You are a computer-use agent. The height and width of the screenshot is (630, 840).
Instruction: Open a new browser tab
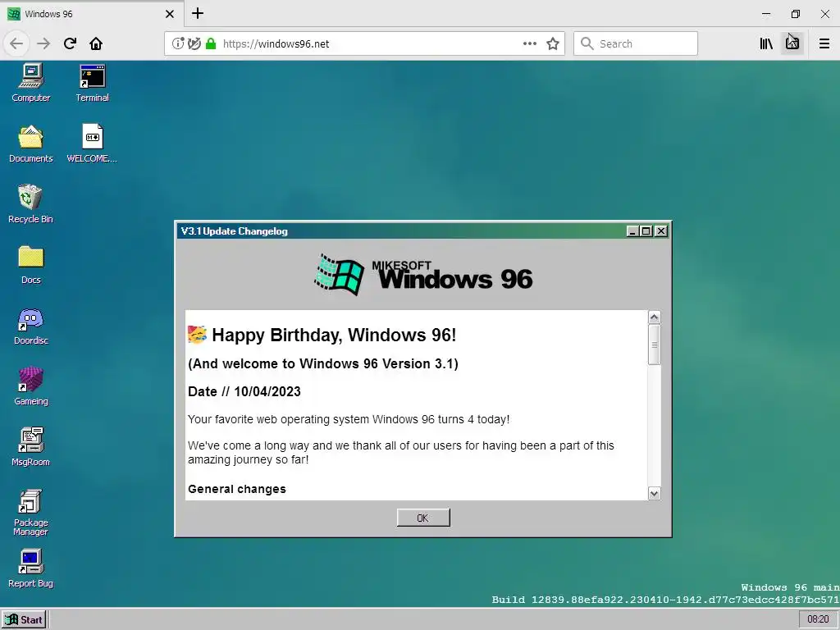pos(198,13)
